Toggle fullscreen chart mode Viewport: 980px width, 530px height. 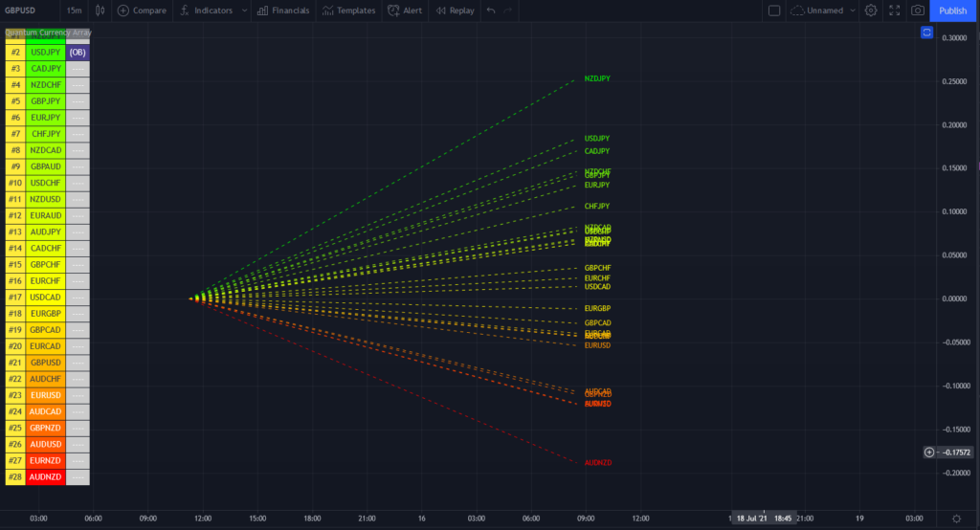[895, 11]
